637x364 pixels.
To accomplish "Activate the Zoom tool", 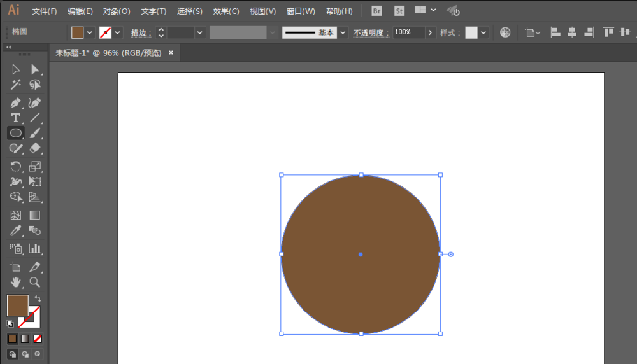I will (x=35, y=282).
